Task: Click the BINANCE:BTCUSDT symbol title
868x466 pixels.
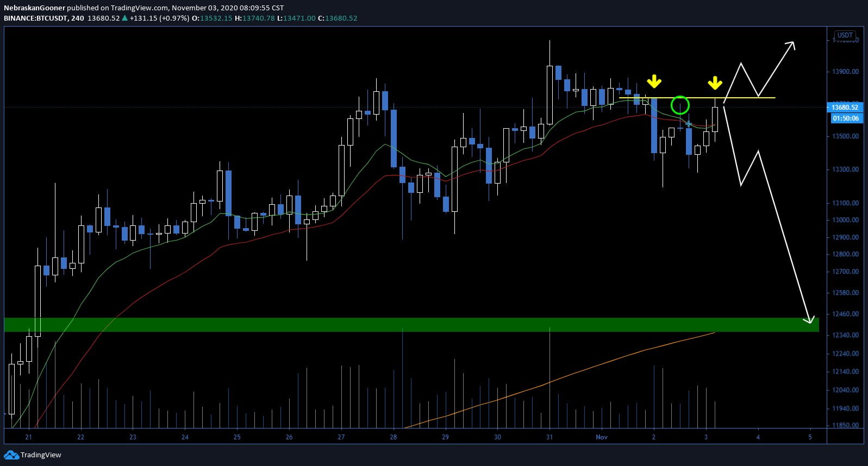Action: pyautogui.click(x=35, y=18)
